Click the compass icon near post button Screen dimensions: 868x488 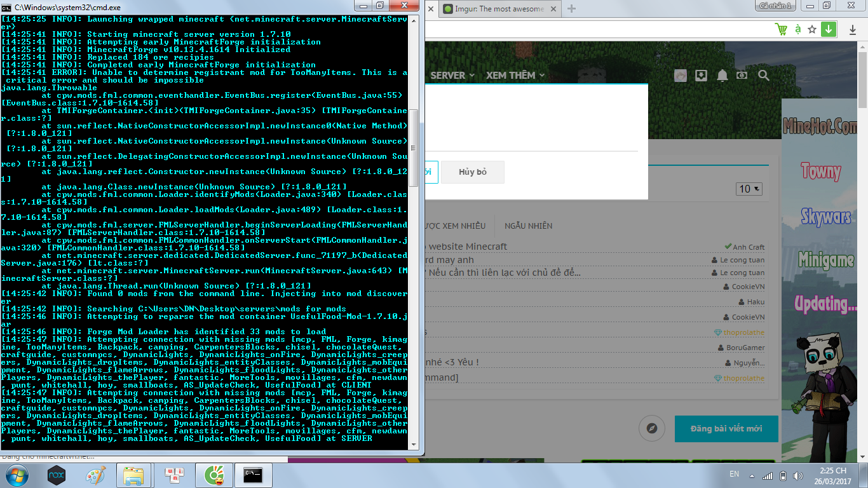[651, 428]
